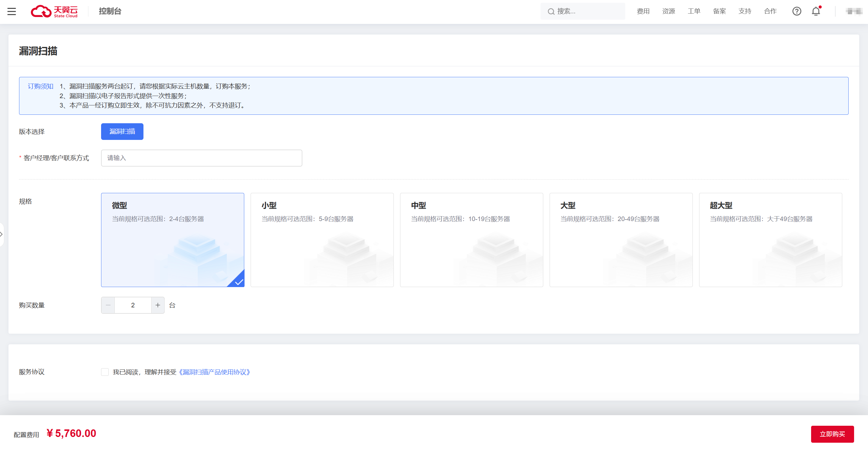Open the help question mark icon
868x453 pixels.
(797, 12)
